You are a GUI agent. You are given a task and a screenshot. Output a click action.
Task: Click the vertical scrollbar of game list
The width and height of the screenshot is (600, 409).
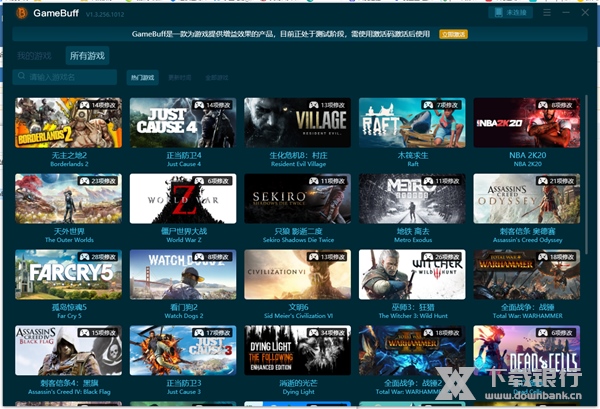point(587,200)
